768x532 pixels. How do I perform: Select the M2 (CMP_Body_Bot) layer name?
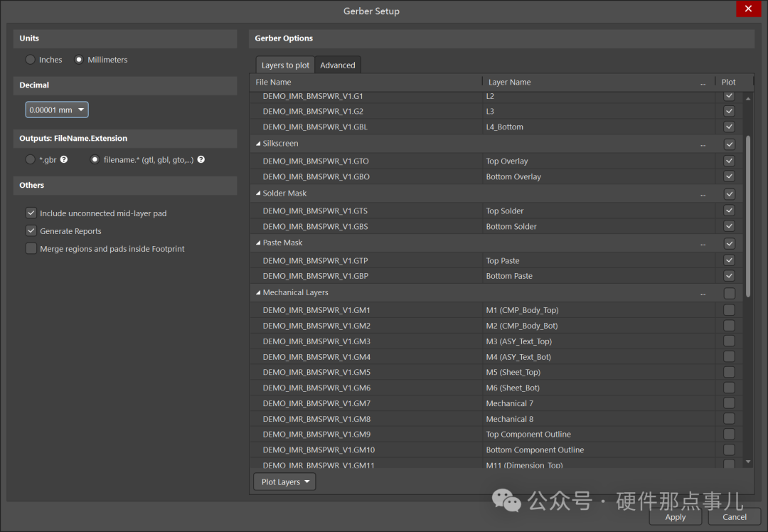click(x=522, y=326)
